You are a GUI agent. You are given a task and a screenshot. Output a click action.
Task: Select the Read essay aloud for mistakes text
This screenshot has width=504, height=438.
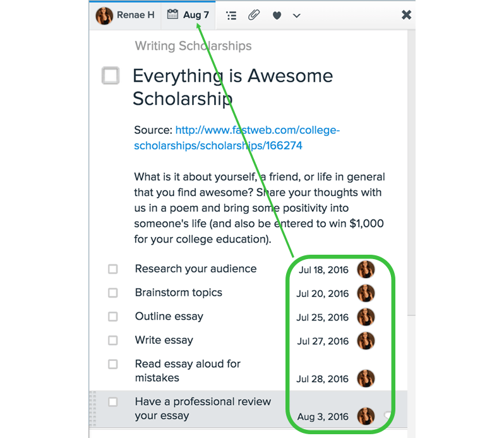[x=188, y=370]
